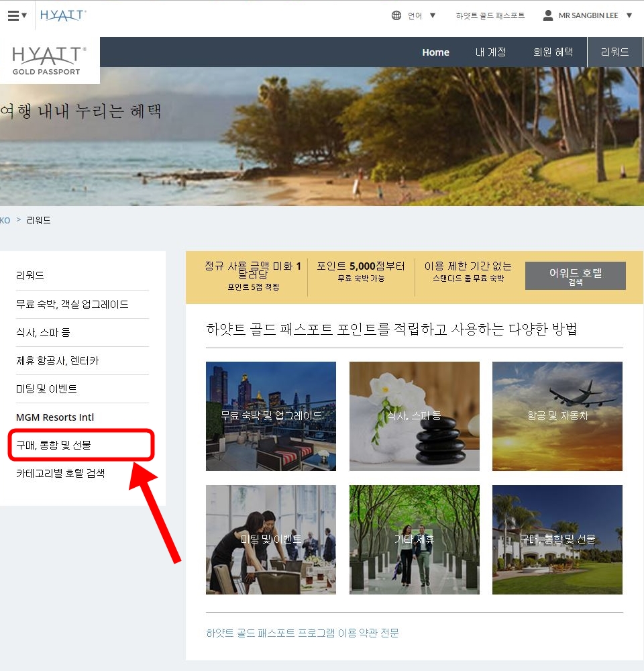This screenshot has height=671, width=644.
Task: Open the hamburger menu icon
Action: coord(13,15)
